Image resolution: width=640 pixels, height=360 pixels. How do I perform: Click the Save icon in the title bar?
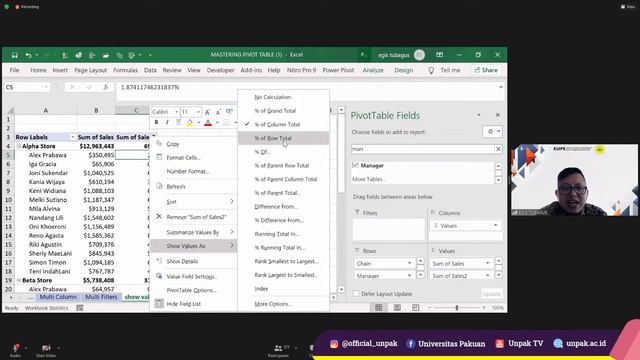click(x=15, y=55)
